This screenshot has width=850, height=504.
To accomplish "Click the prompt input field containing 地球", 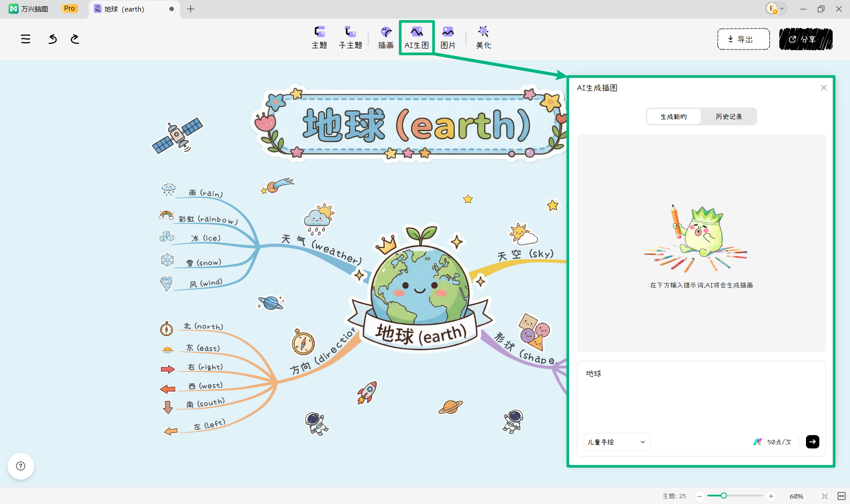I will 701,396.
